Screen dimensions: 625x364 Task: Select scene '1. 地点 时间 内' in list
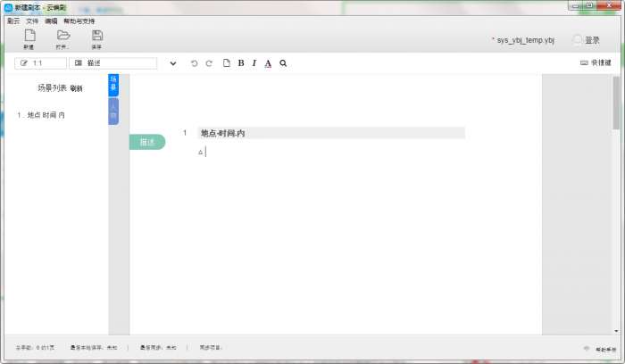point(41,115)
